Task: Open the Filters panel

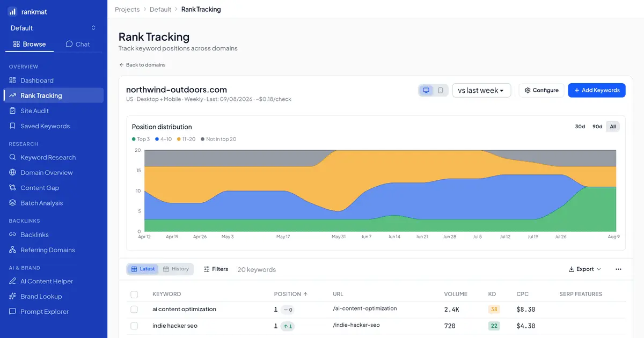Action: pyautogui.click(x=216, y=269)
